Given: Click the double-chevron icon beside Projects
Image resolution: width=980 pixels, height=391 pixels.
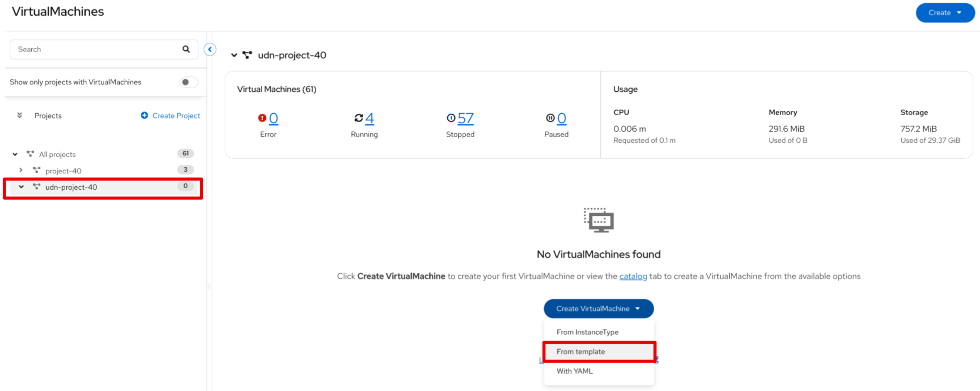Looking at the screenshot, I should (19, 115).
